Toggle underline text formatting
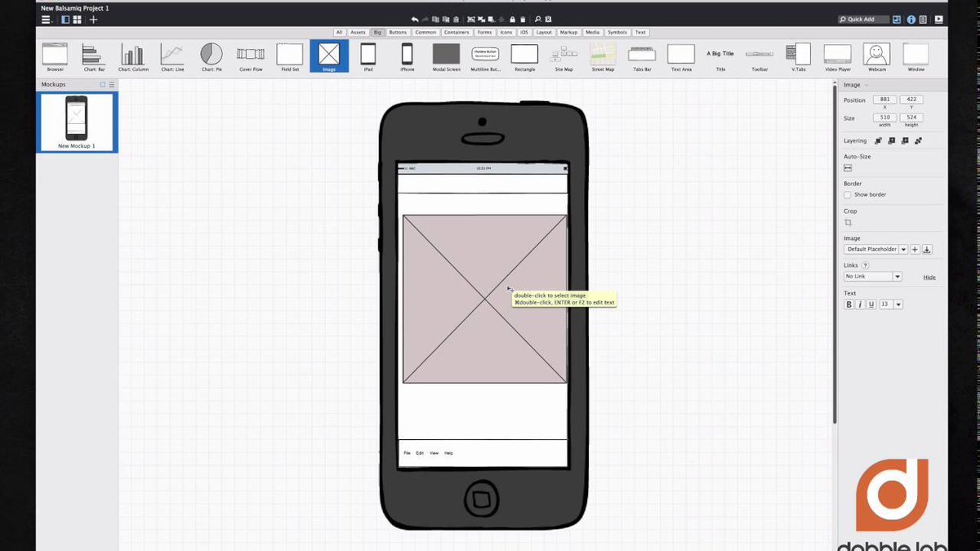Screen dimensions: 980x551 pos(871,304)
